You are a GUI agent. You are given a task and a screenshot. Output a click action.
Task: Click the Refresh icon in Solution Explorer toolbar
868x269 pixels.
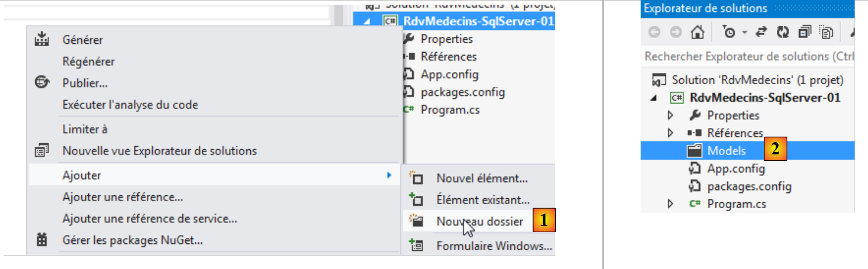782,33
